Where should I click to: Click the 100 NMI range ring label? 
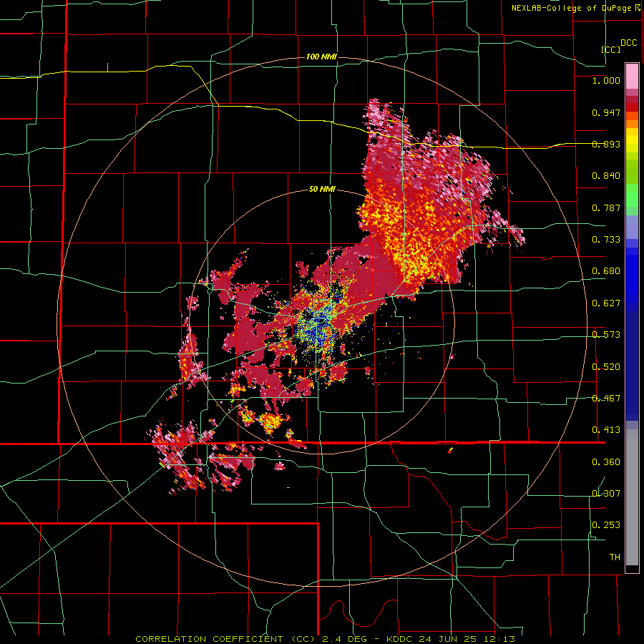click(321, 57)
